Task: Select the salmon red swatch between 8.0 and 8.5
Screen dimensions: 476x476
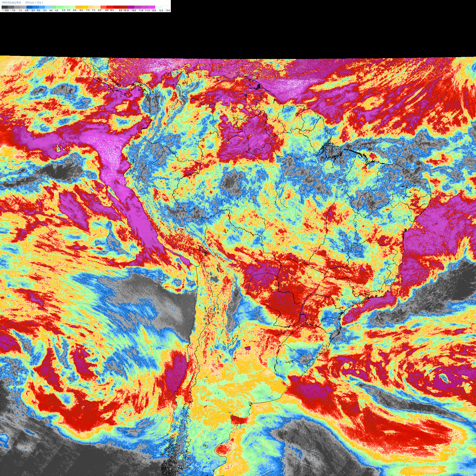Action: pos(103,7)
